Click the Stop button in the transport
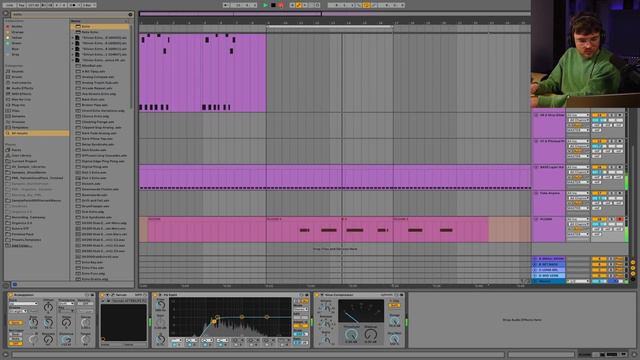 click(273, 5)
